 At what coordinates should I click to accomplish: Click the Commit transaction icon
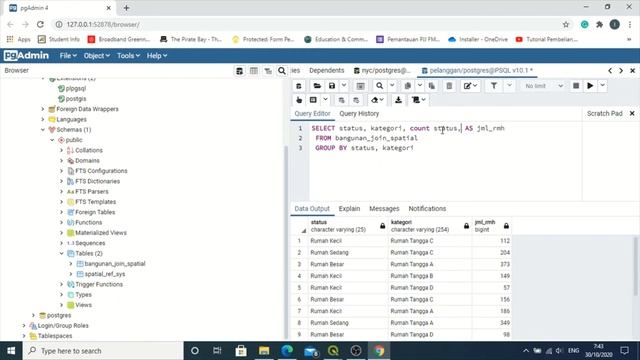click(x=341, y=100)
